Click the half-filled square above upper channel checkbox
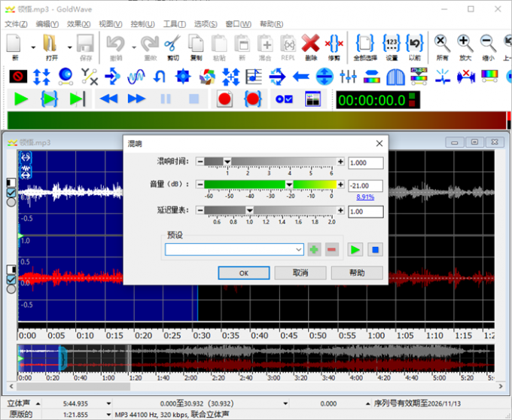The height and width of the screenshot is (420, 512). tap(11, 182)
